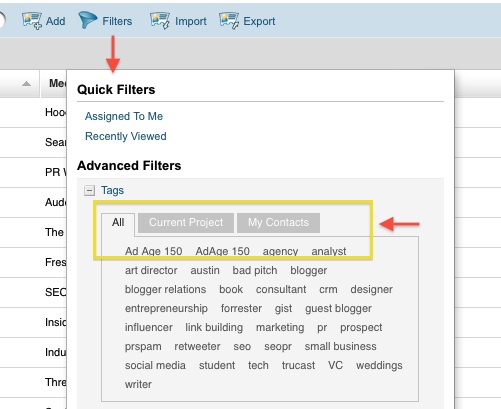Choose the forrester tag
The height and width of the screenshot is (409, 501).
[x=241, y=308]
